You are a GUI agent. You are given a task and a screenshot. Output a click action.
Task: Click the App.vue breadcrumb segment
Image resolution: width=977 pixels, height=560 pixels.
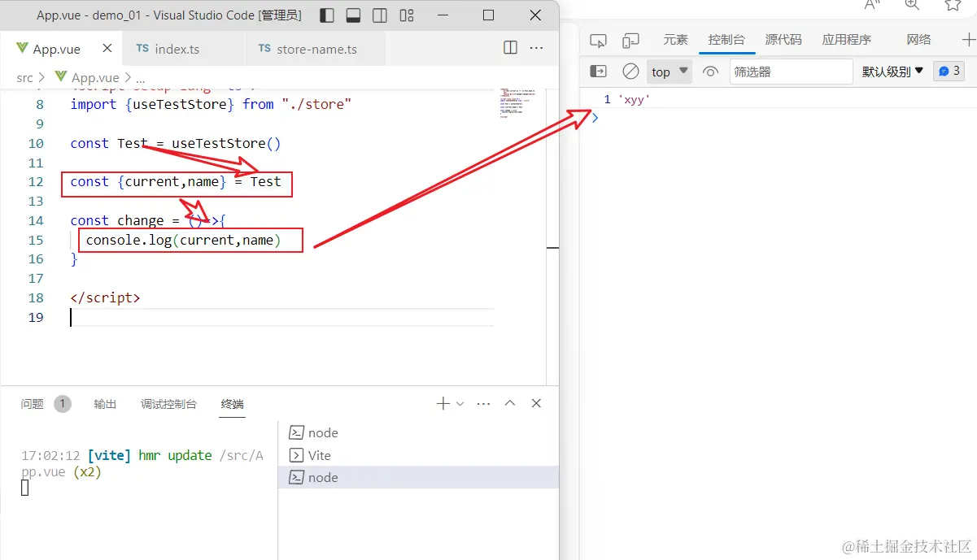[87, 78]
